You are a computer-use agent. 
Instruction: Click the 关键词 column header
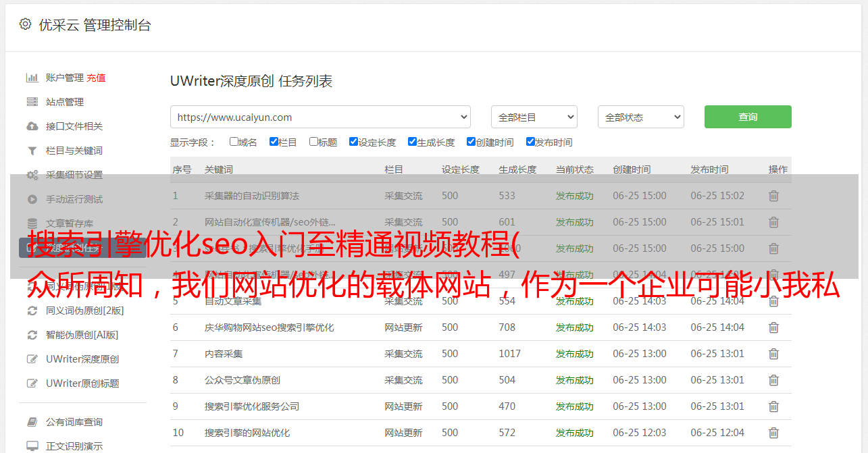coord(219,169)
